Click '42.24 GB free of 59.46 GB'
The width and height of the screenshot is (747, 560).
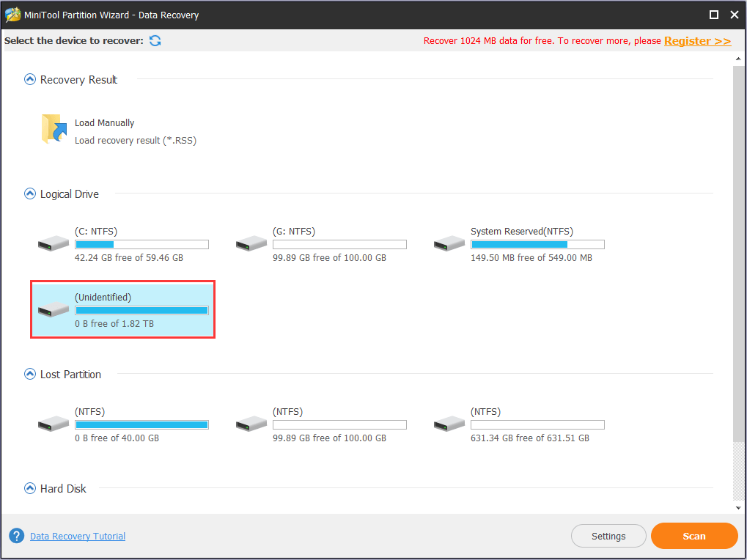129,257
